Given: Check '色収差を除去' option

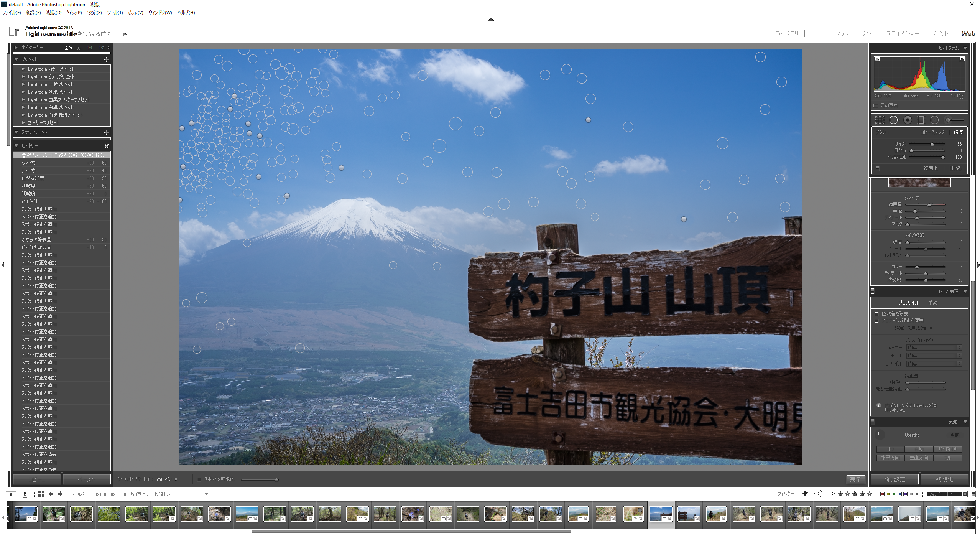Looking at the screenshot, I should [876, 314].
